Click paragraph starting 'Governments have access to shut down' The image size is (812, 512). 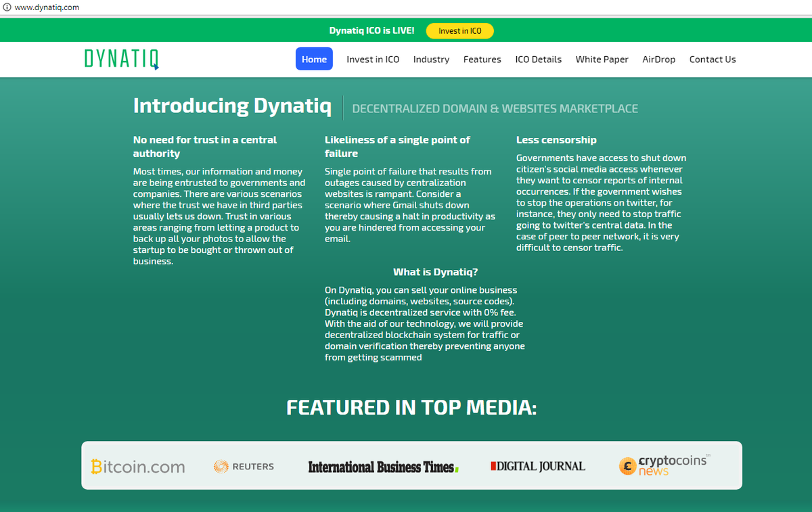click(x=601, y=203)
